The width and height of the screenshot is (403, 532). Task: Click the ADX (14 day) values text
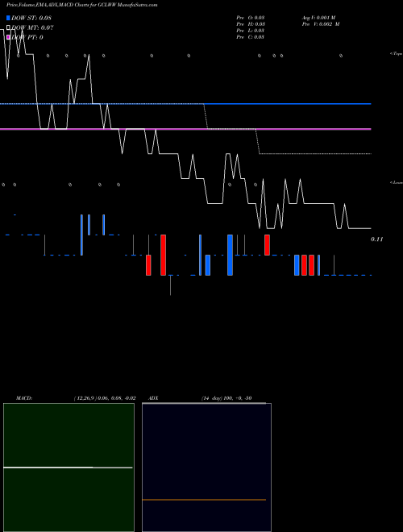[226, 398]
